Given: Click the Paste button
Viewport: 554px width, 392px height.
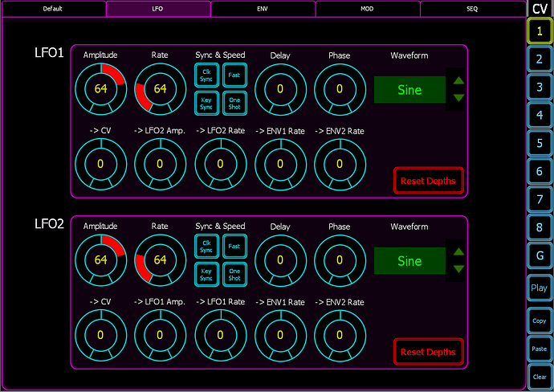Looking at the screenshot, I should (x=540, y=349).
